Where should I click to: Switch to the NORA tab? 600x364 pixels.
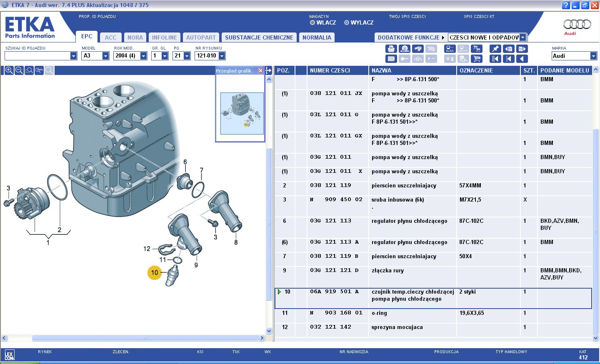click(135, 37)
